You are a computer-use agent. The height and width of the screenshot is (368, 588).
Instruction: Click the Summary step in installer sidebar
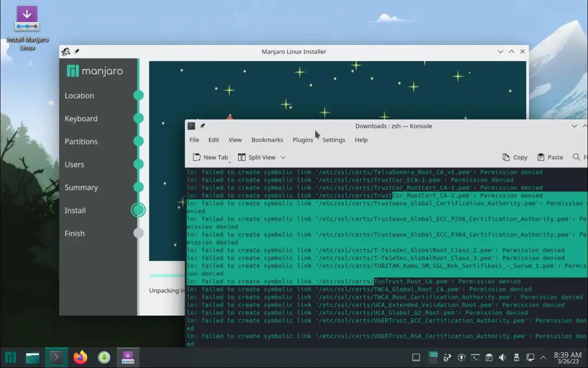(81, 188)
